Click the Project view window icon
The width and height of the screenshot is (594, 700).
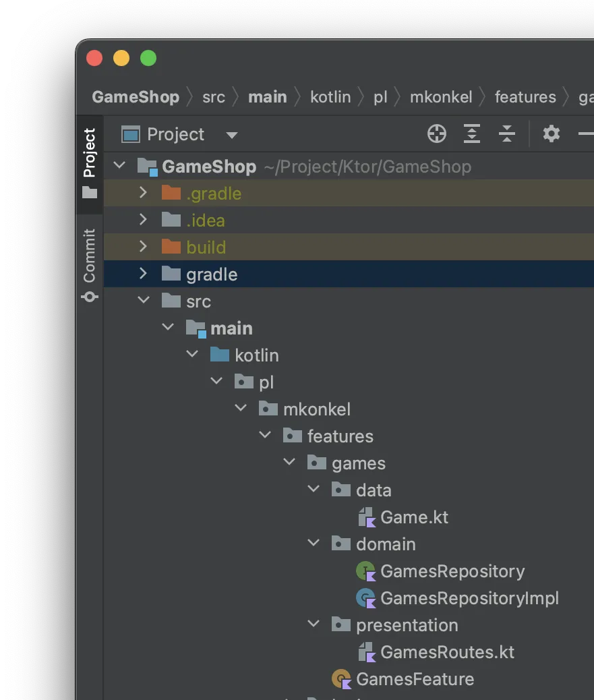pyautogui.click(x=131, y=134)
